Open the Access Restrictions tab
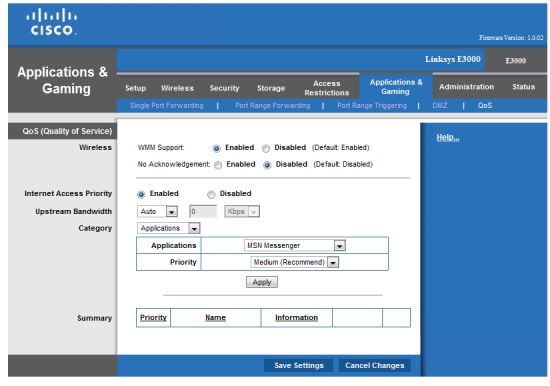Screen dimensions: 550x386 (327, 88)
